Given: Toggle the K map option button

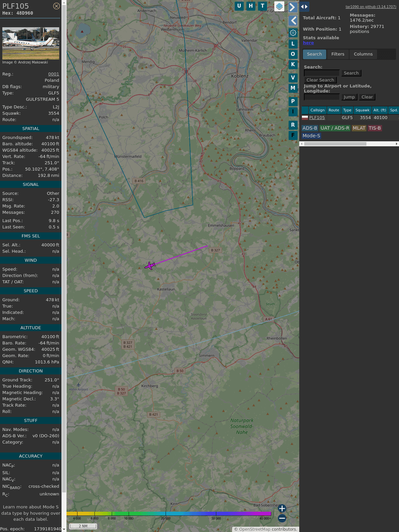Looking at the screenshot, I should (293, 65).
